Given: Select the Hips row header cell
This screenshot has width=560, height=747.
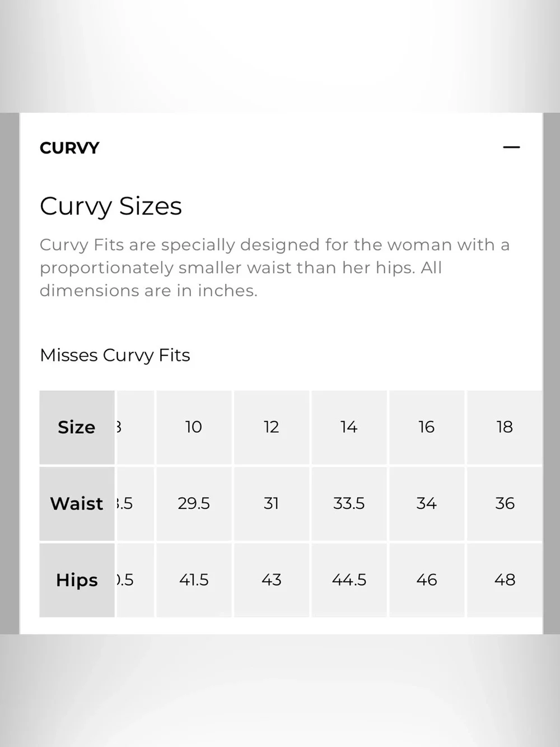Looking at the screenshot, I should [77, 580].
